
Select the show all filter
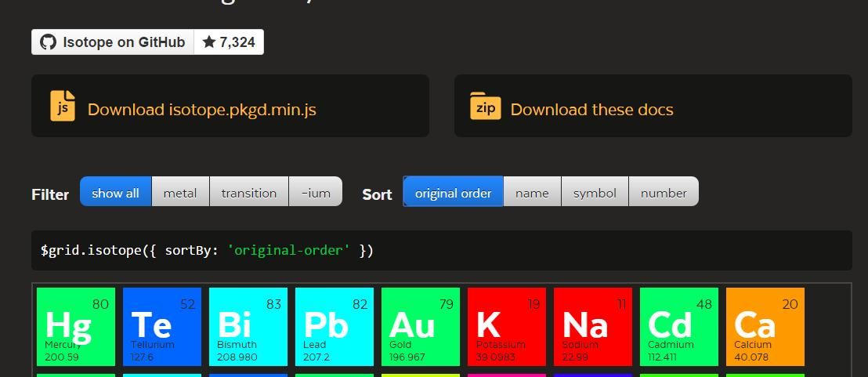115,193
